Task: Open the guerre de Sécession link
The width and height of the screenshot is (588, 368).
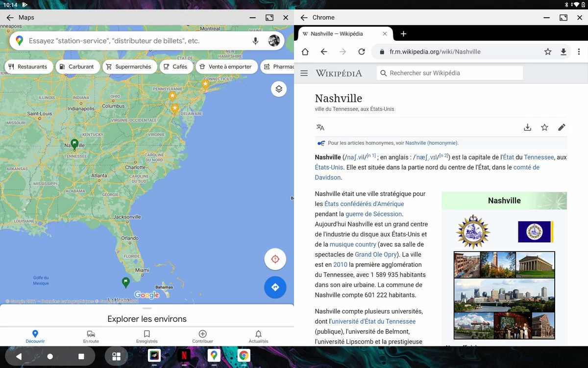Action: pos(374,214)
